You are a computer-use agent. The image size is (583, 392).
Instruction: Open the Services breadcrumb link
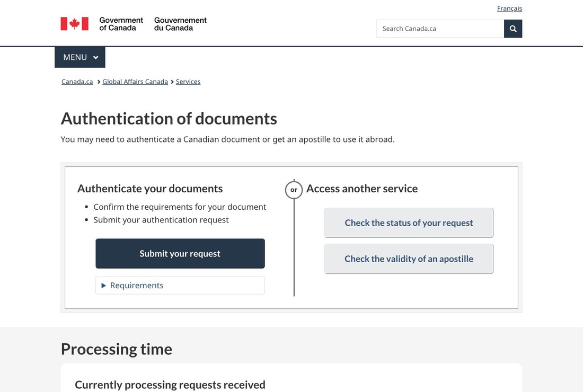tap(188, 82)
